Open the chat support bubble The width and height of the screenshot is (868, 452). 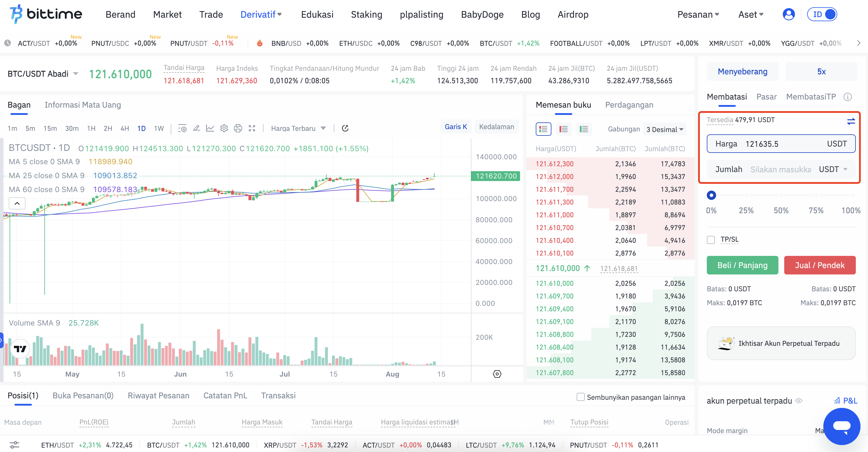(x=841, y=426)
